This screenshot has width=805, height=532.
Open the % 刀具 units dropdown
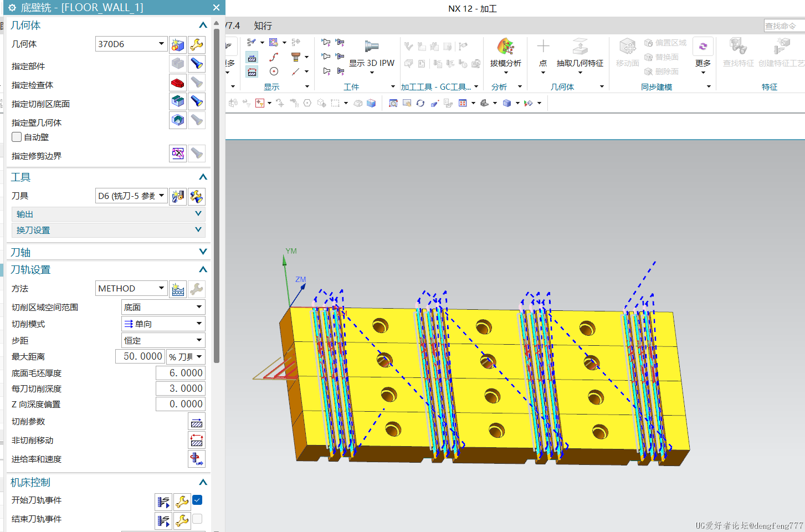pos(186,357)
